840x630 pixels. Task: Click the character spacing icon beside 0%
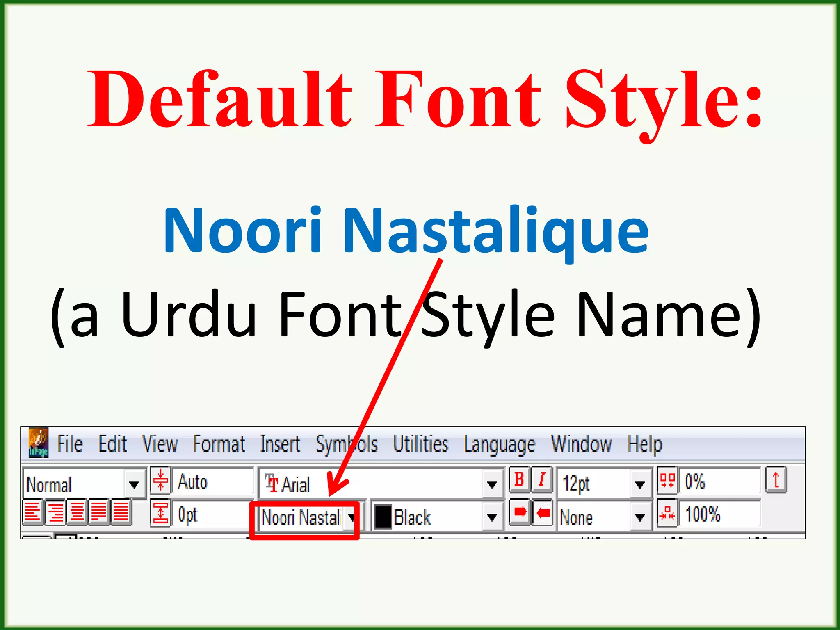pos(667,480)
